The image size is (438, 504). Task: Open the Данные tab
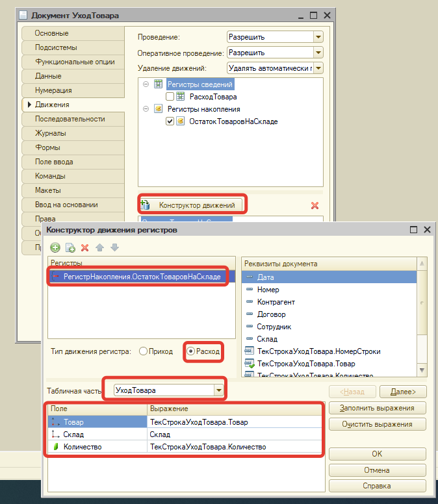point(73,76)
